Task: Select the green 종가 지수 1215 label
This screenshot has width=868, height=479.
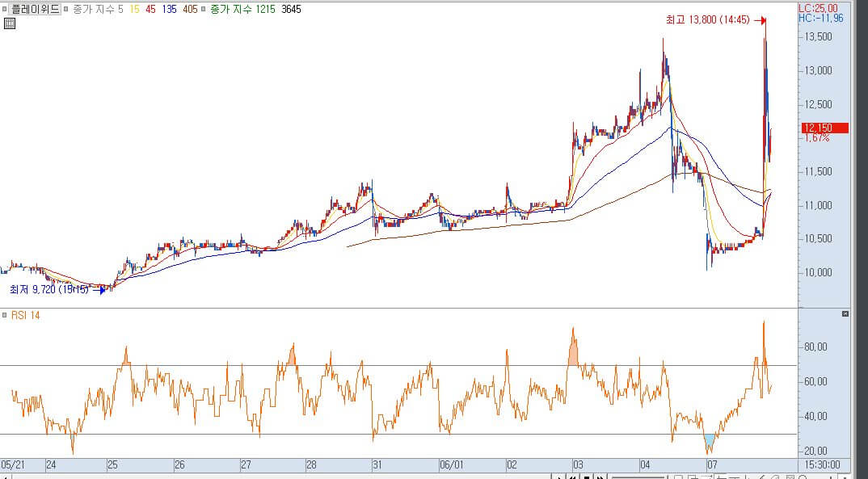Action: (x=242, y=9)
